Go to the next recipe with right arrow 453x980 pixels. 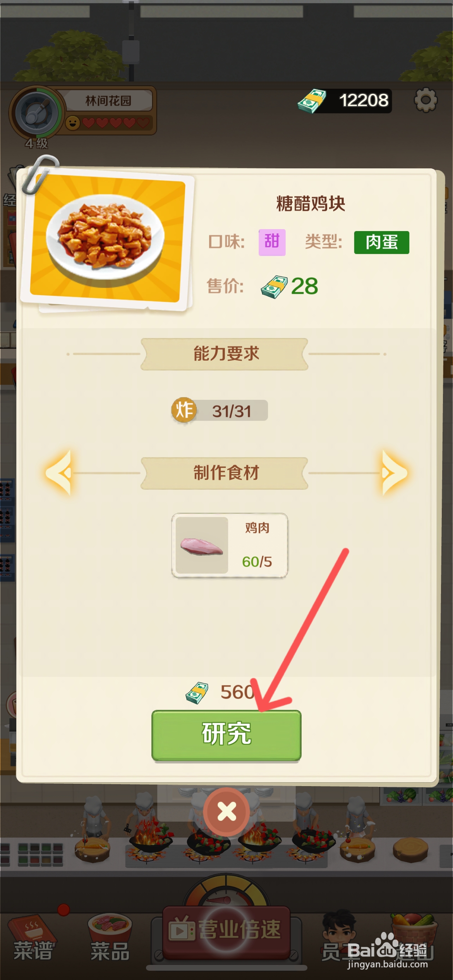click(x=394, y=473)
